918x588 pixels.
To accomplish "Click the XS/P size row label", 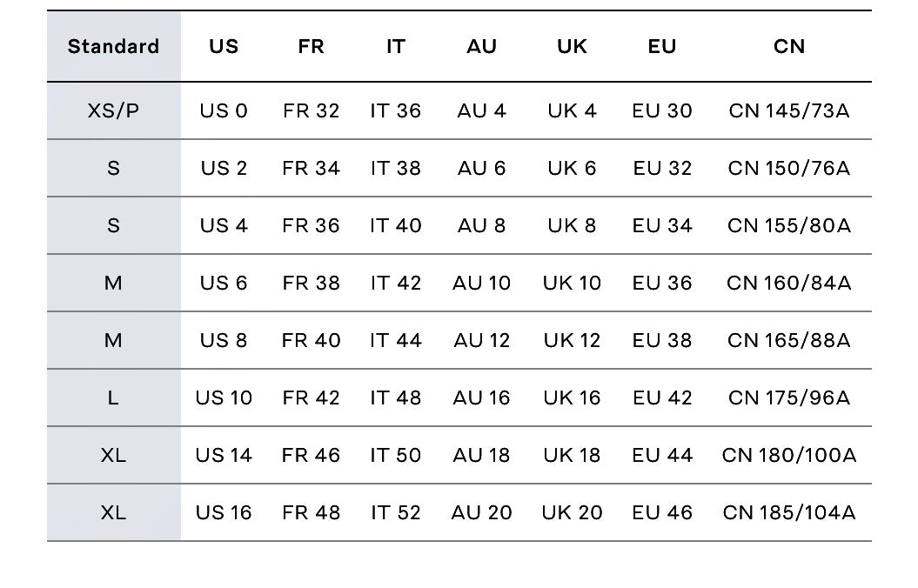I will pyautogui.click(x=113, y=111).
